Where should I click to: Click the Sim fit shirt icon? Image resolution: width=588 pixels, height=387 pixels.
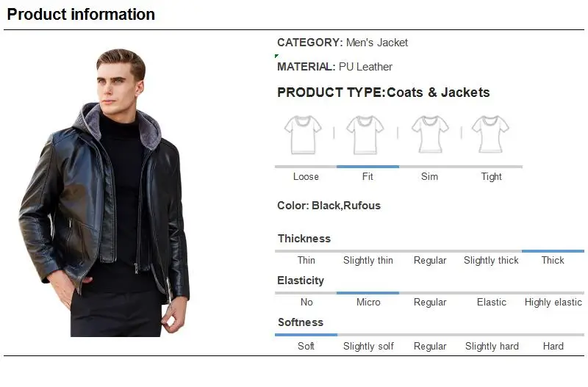(429, 134)
